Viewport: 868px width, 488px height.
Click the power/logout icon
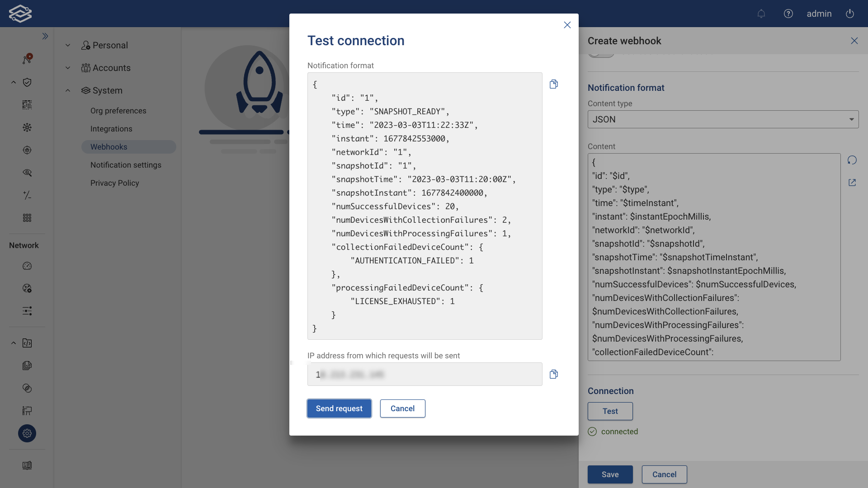tap(849, 14)
